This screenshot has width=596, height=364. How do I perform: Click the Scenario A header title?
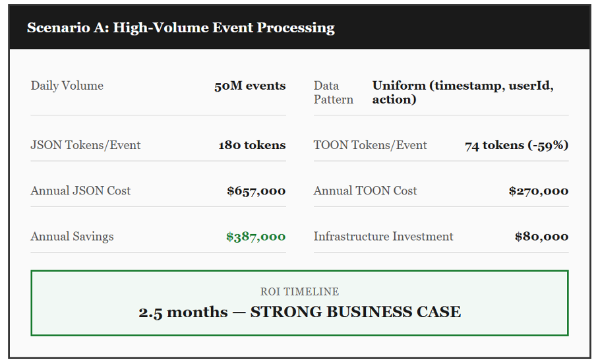181,28
